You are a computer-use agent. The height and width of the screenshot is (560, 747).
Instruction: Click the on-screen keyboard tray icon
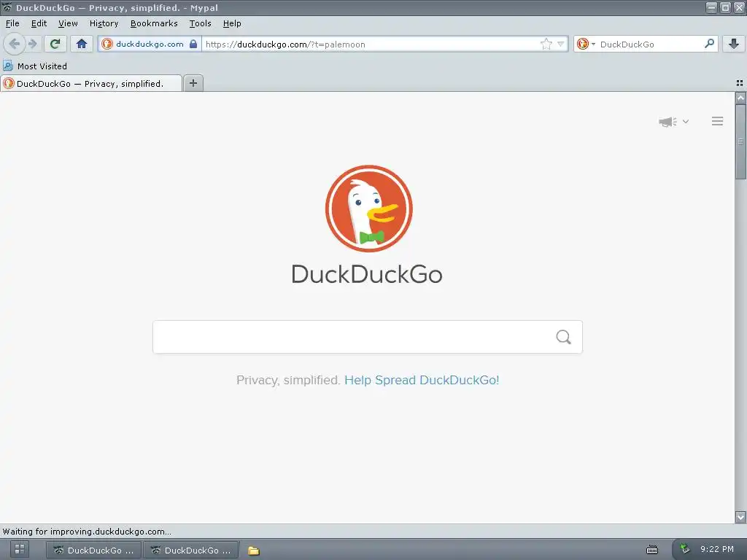pos(652,550)
